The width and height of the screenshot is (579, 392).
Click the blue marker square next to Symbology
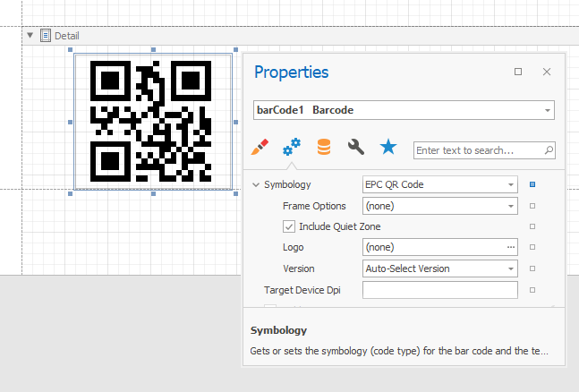coord(532,185)
